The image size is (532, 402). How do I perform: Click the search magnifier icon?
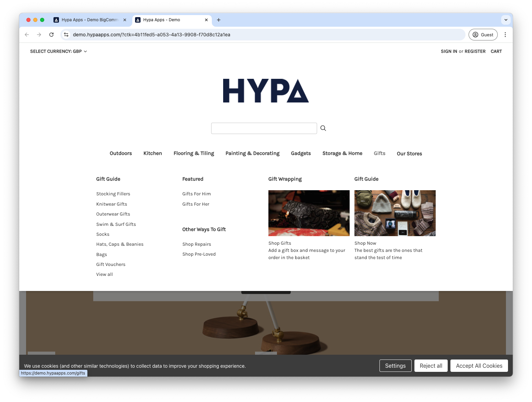point(323,128)
